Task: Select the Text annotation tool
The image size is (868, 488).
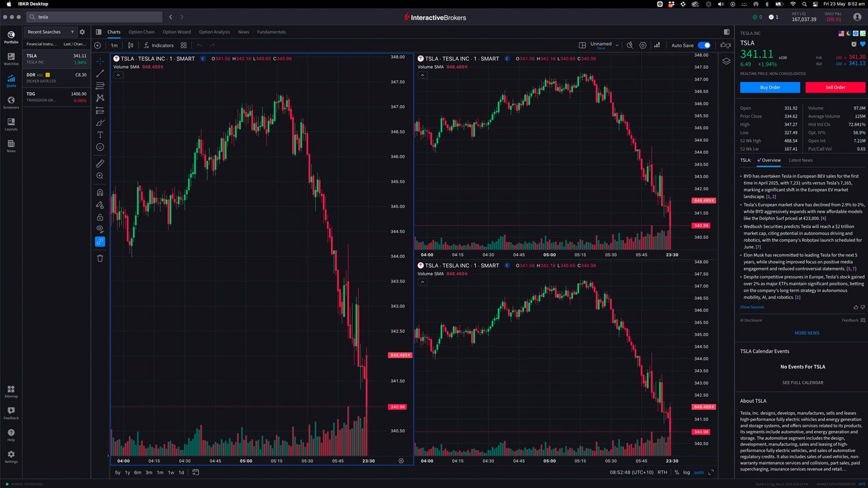Action: coord(100,135)
